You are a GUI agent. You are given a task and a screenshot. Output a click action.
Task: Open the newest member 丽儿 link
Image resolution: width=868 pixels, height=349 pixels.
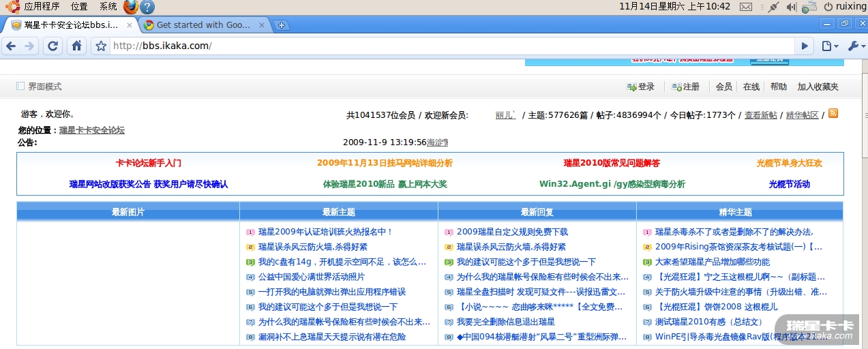coord(505,115)
